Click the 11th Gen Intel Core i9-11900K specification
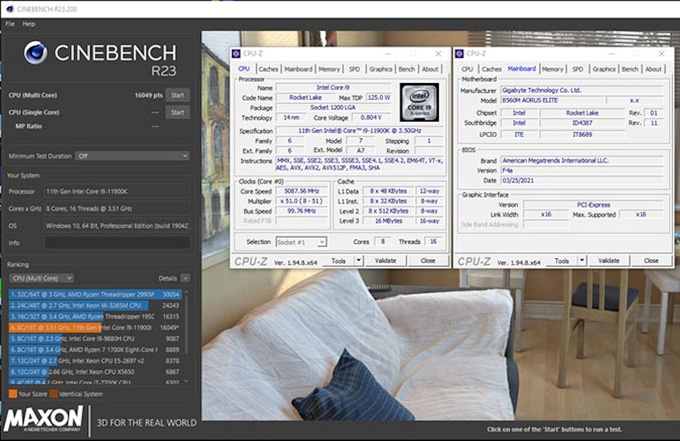The image size is (680, 441). click(360, 131)
